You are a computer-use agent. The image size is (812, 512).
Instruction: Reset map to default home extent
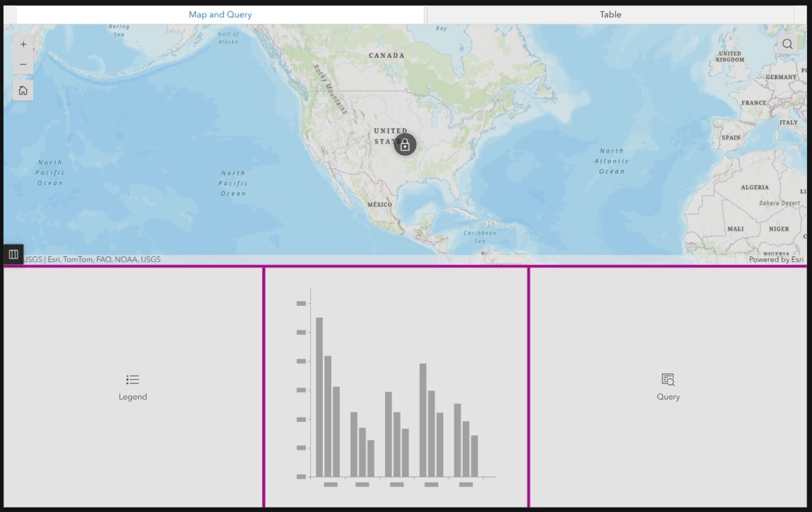pos(23,90)
